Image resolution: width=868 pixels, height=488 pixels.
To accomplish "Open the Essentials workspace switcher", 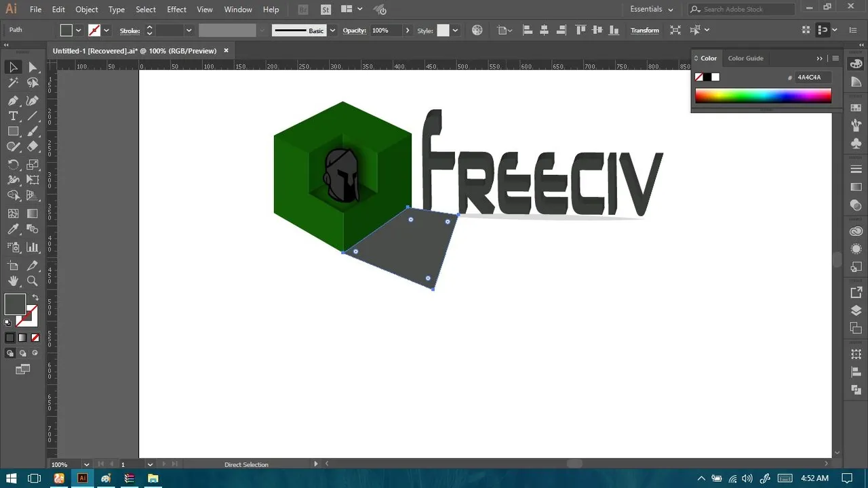I will (x=652, y=9).
